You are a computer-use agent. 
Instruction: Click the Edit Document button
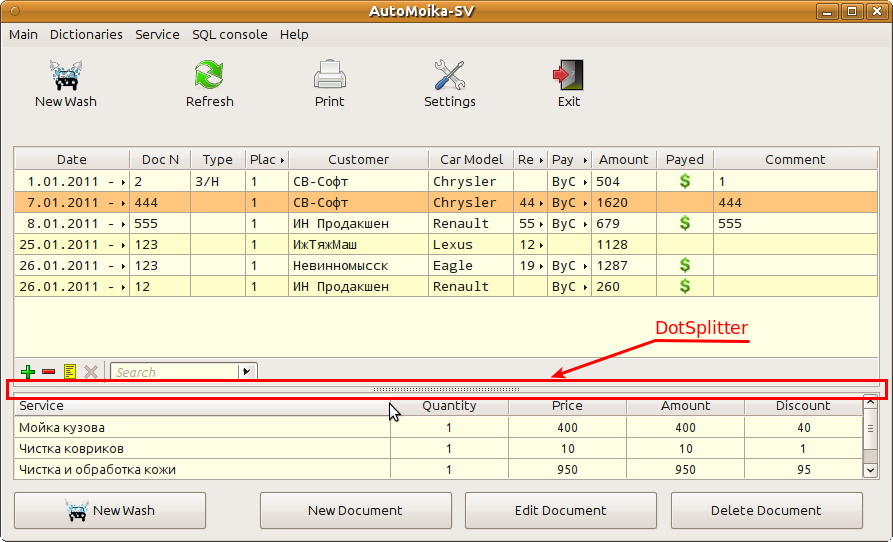(560, 510)
